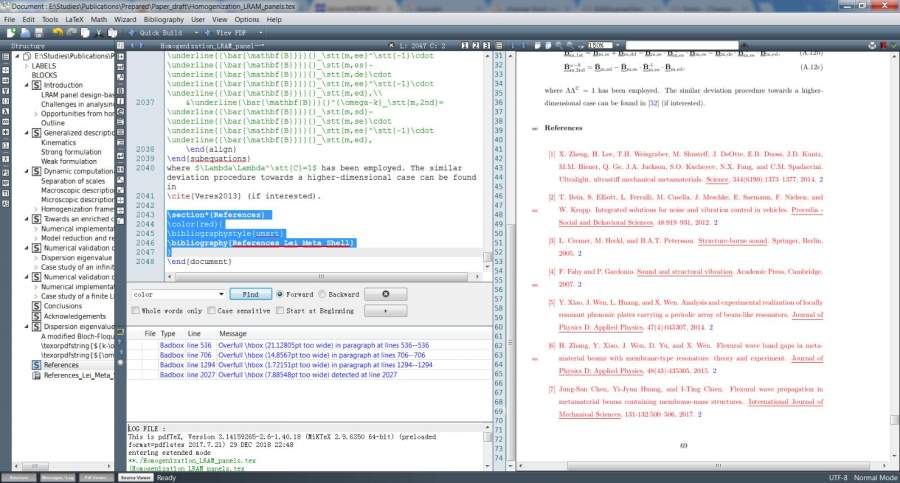Click the Find button
900x483 pixels.
pos(250,295)
